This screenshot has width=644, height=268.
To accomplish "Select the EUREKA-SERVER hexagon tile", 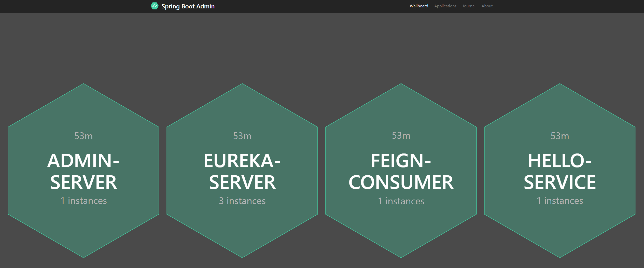I will point(242,171).
